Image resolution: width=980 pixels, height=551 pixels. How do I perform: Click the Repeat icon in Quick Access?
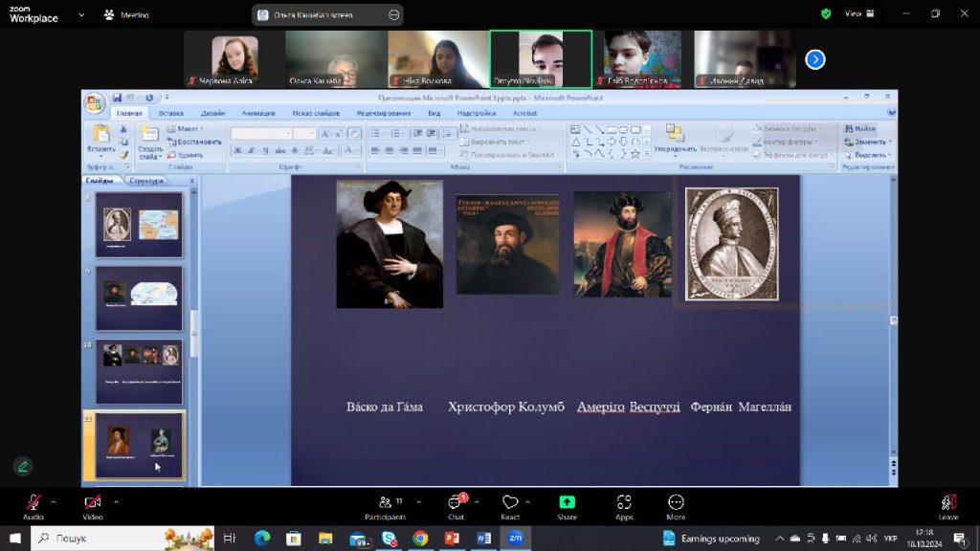[149, 98]
